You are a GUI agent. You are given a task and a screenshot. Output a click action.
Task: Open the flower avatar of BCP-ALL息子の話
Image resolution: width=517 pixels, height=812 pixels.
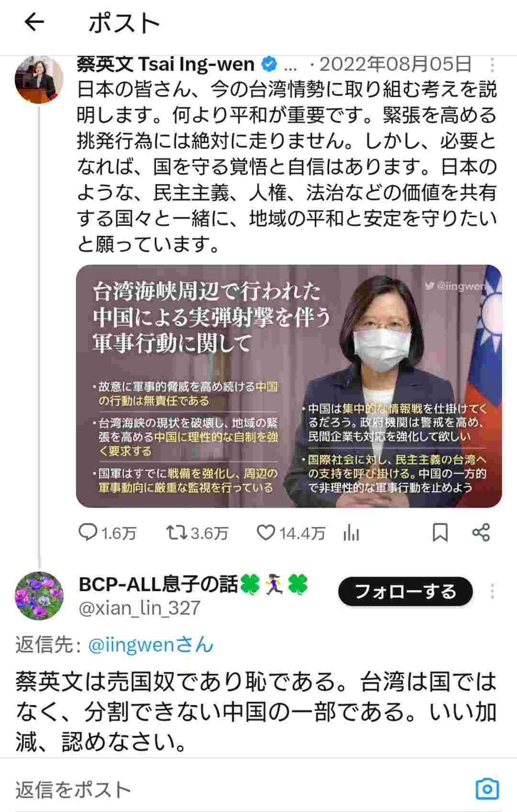pyautogui.click(x=39, y=596)
